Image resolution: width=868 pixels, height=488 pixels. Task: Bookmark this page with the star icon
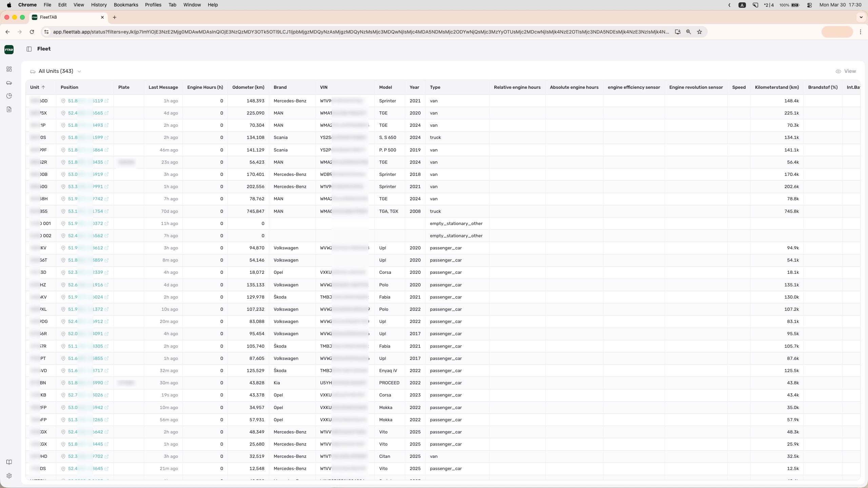pos(699,32)
